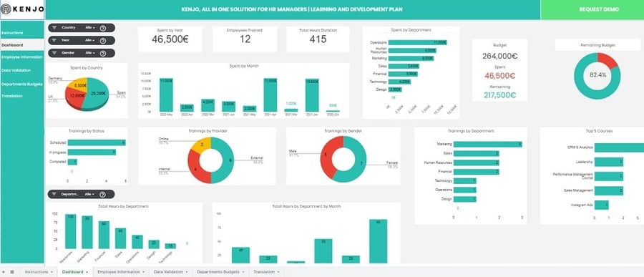
Task: Switch to Dashboard bottom sheet tab
Action: pyautogui.click(x=74, y=272)
